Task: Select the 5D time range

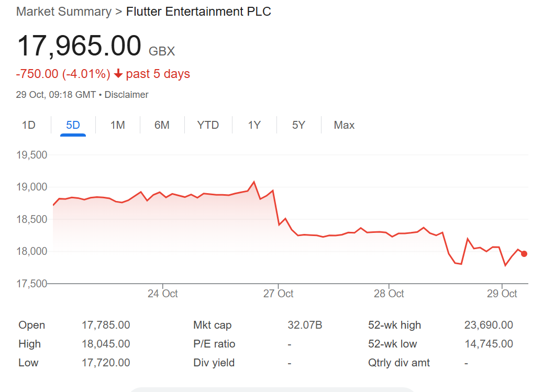Action: coord(73,125)
